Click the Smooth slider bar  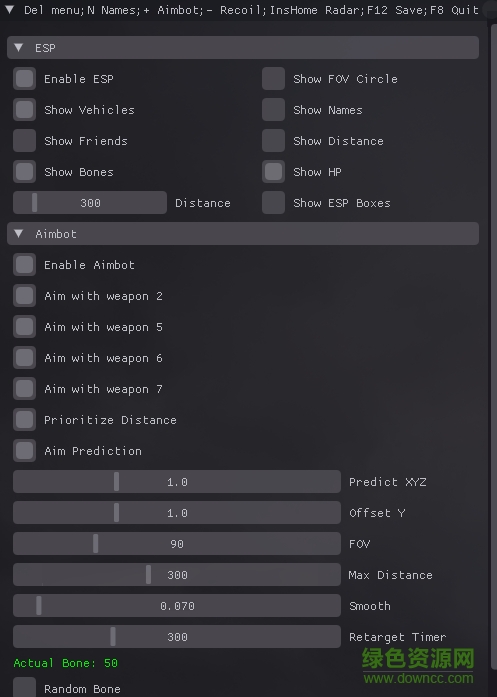177,606
